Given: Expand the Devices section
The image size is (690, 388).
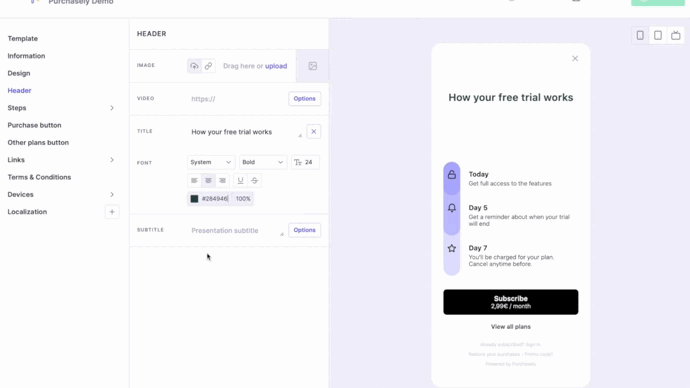Looking at the screenshot, I should click(x=112, y=194).
